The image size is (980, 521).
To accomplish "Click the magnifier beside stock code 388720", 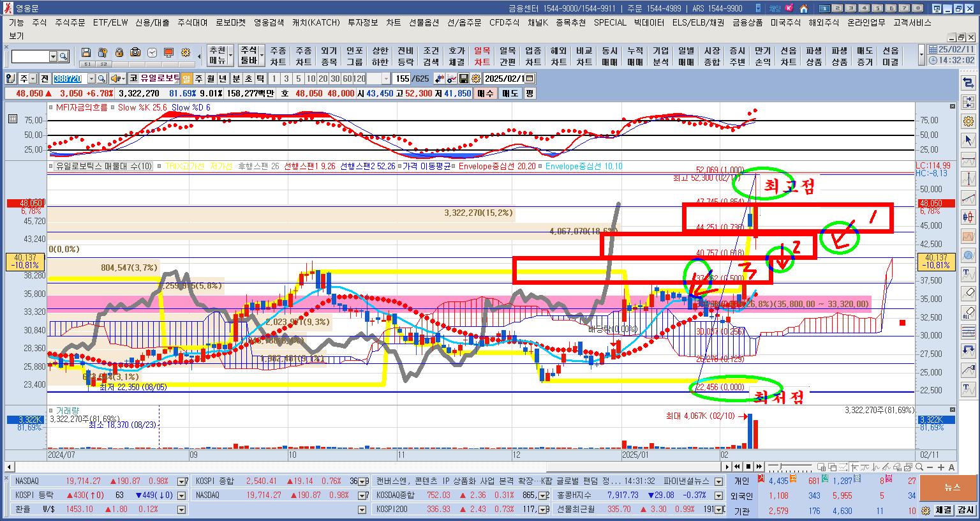I will coord(101,79).
